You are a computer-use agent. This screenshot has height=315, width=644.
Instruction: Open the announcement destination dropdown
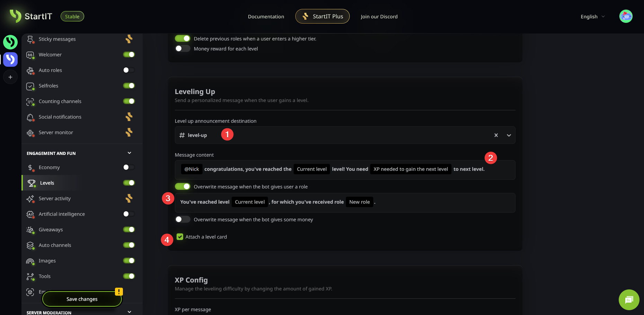[509, 135]
